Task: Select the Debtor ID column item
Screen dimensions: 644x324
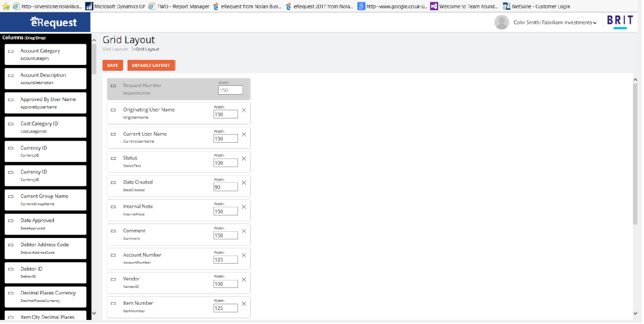Action: tap(45, 272)
